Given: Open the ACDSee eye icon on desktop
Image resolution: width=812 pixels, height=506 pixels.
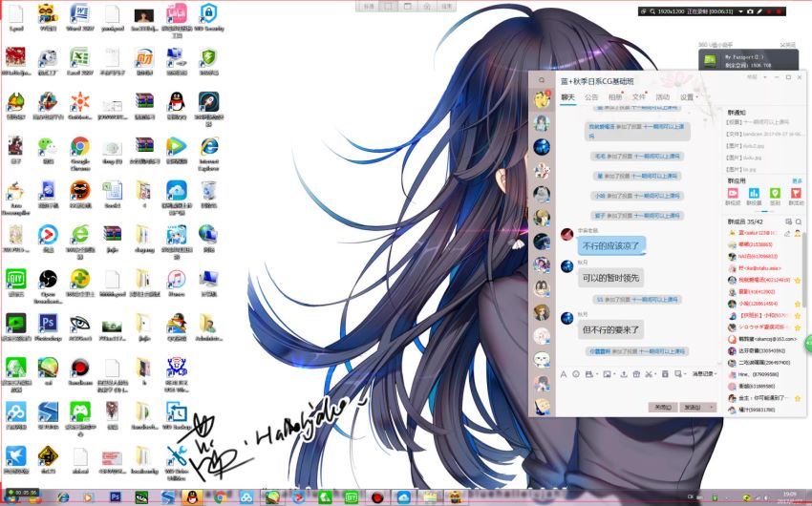Looking at the screenshot, I should click(79, 327).
